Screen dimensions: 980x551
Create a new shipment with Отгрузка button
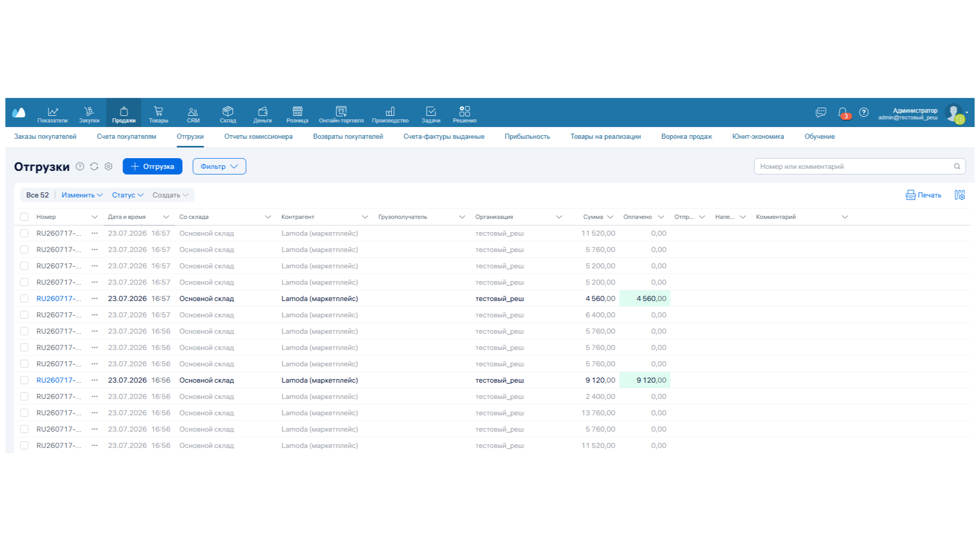click(x=152, y=166)
